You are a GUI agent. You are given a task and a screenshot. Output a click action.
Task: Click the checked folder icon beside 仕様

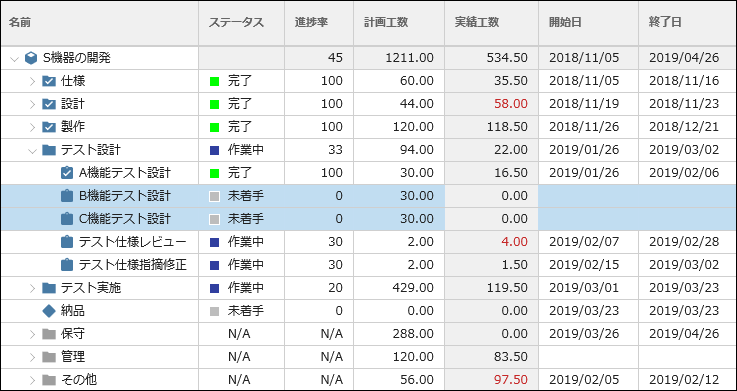(49, 81)
